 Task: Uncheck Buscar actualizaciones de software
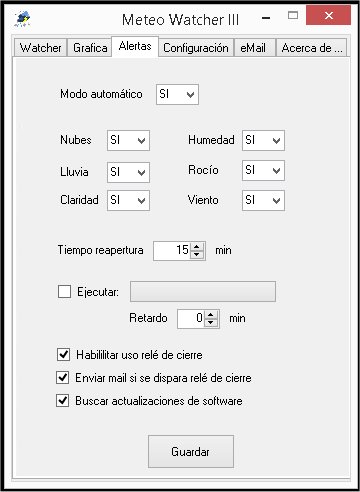click(63, 401)
